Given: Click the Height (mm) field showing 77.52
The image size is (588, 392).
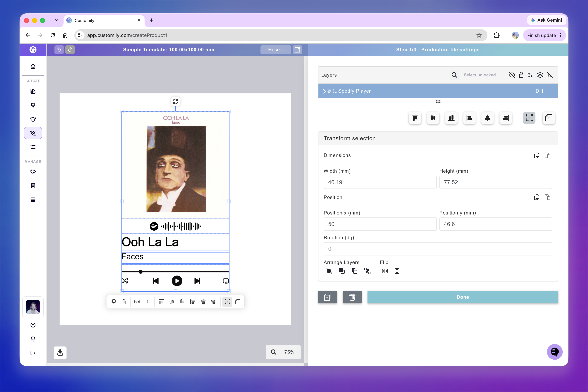Looking at the screenshot, I should (496, 182).
